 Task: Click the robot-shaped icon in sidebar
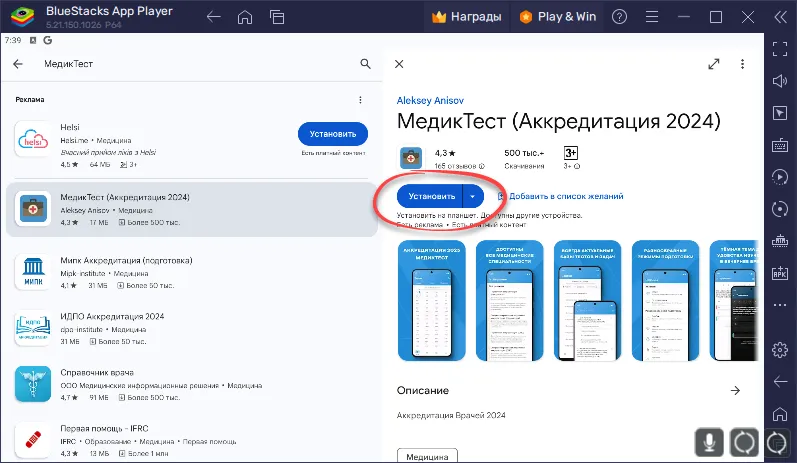click(x=780, y=240)
